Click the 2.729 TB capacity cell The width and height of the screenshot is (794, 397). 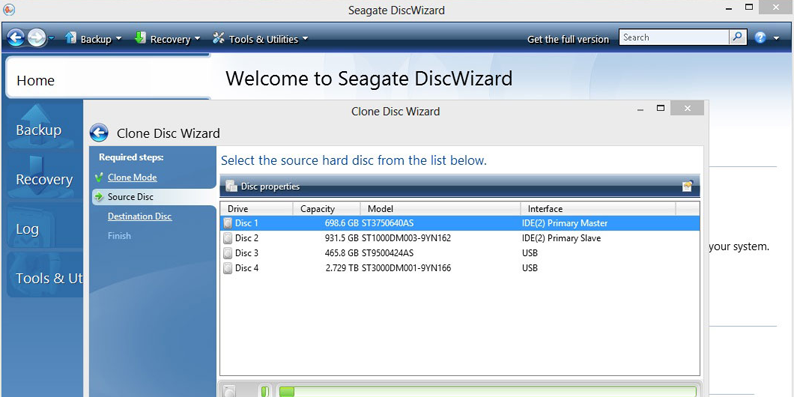click(x=342, y=268)
